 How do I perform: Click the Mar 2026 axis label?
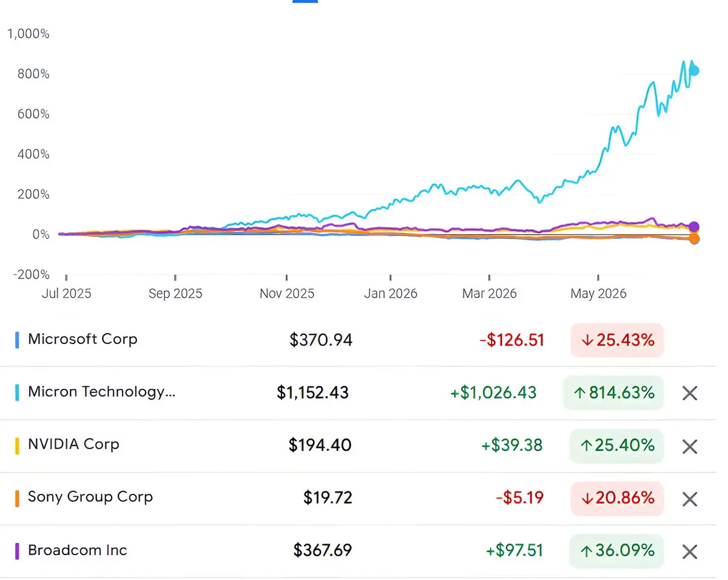point(490,294)
